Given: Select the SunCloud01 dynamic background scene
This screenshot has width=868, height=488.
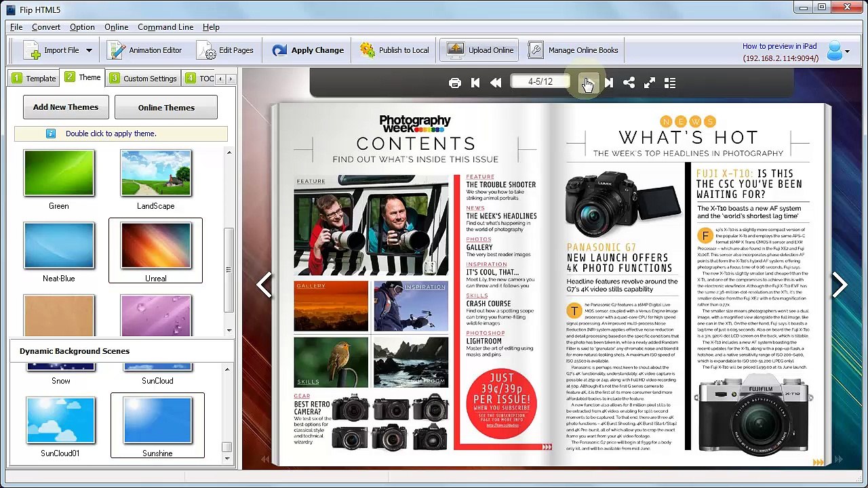Looking at the screenshot, I should 60,420.
